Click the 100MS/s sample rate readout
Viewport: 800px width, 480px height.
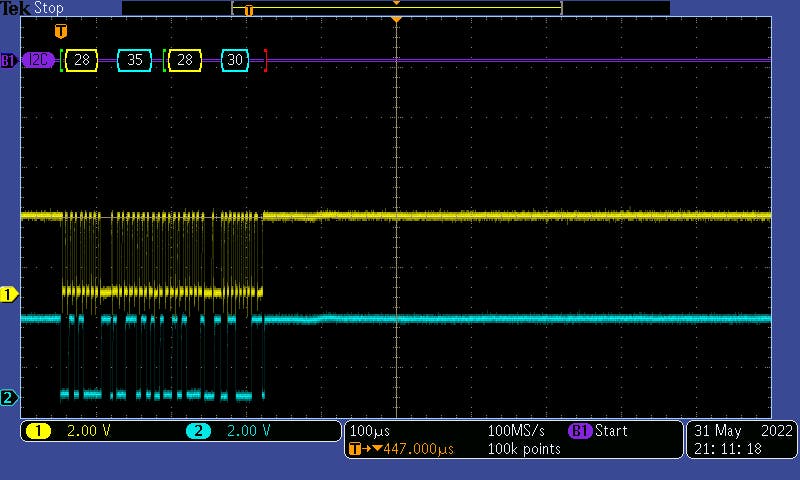518,431
